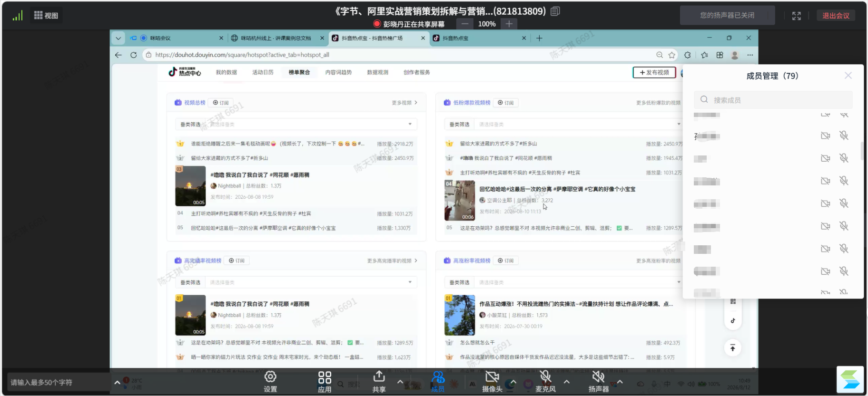Expand share options arrow next to 共享
The height and width of the screenshot is (396, 868).
point(400,381)
